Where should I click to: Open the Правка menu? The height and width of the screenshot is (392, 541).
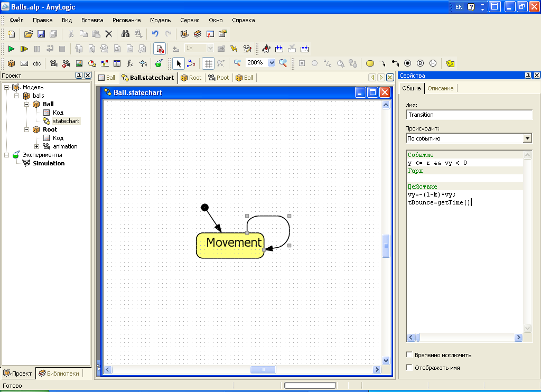(43, 21)
